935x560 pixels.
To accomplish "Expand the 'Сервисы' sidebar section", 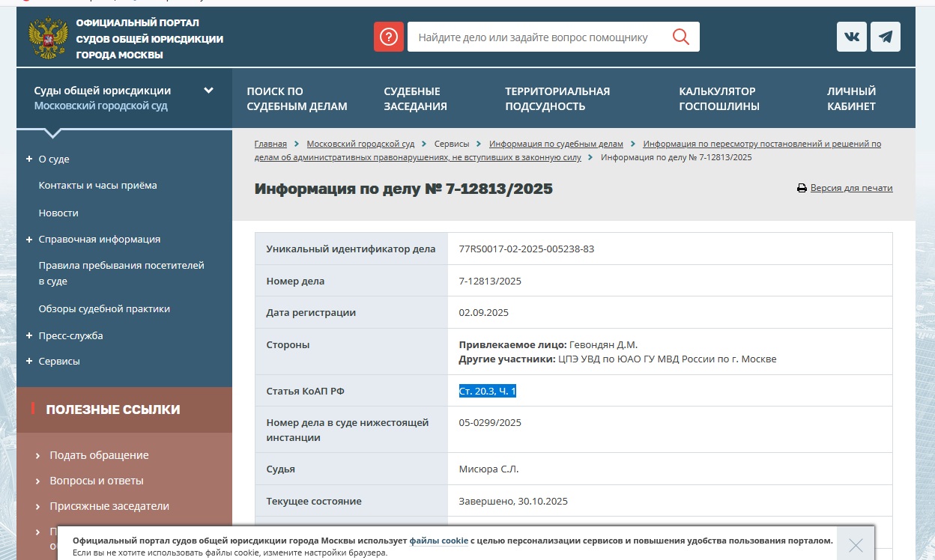I will pos(29,361).
